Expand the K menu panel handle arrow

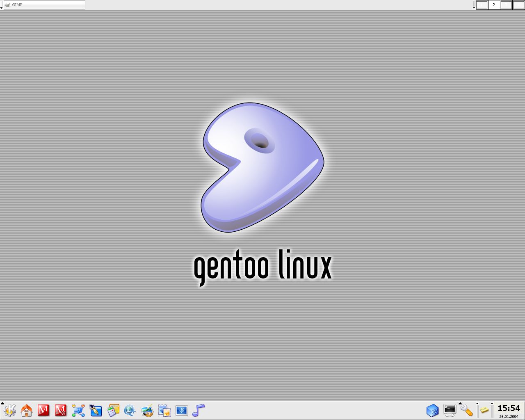click(2, 404)
